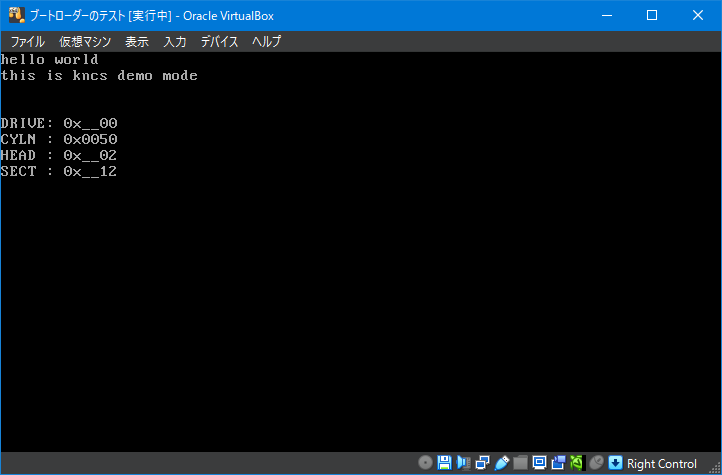Click the HEAD : 0x__02 line
This screenshot has height=475, width=722.
59,156
